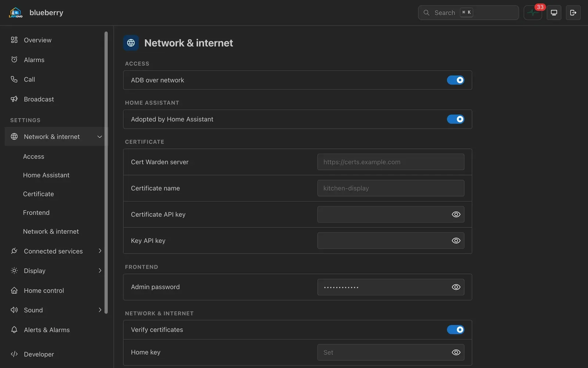This screenshot has height=368, width=588.
Task: Reveal the Admin password
Action: [456, 287]
